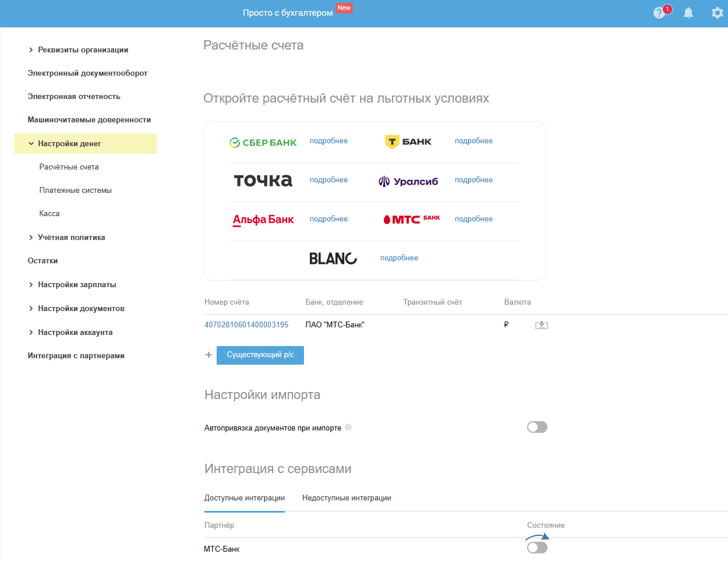
Task: Open the settings gear icon
Action: pos(717,13)
